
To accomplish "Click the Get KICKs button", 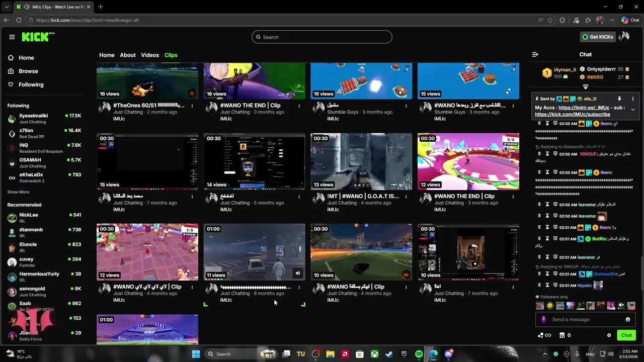I will coord(598,37).
